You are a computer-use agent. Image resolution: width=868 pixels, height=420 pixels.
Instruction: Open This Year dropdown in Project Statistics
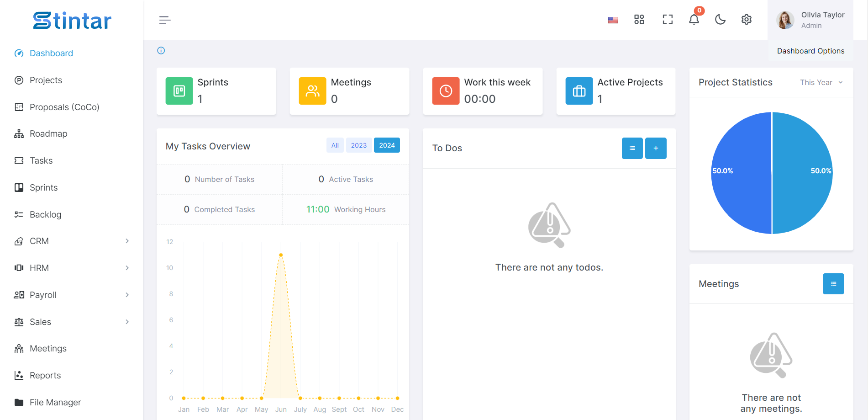(821, 83)
